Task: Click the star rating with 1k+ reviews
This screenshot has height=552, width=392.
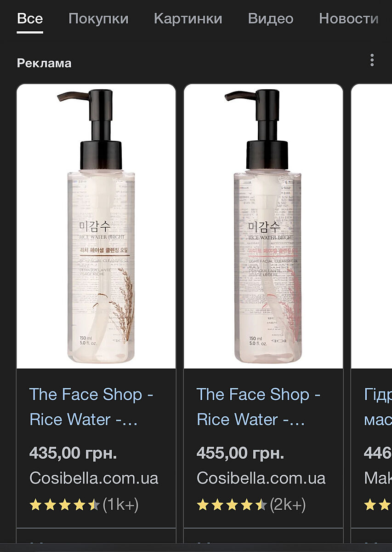Action: tap(84, 505)
